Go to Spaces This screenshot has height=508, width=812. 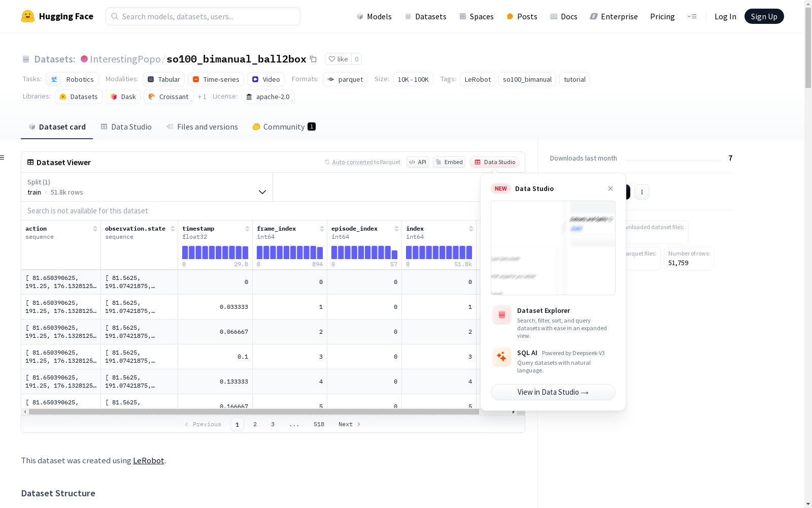pos(477,16)
